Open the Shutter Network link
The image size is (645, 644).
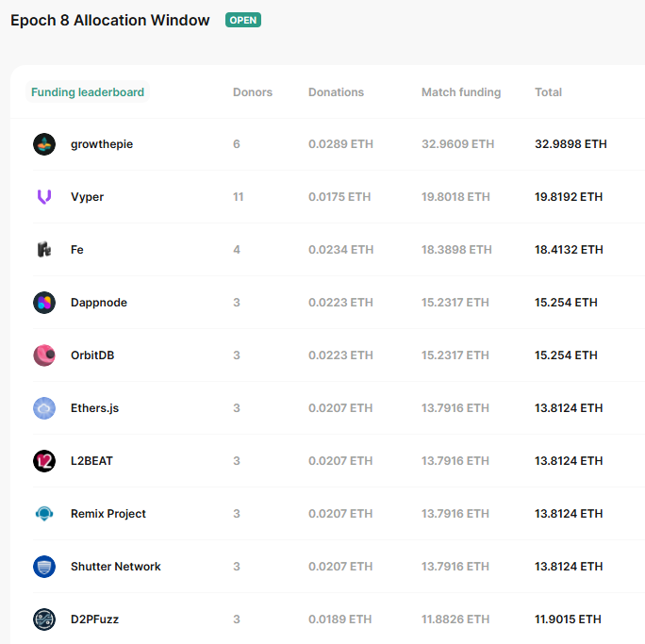pyautogui.click(x=116, y=567)
